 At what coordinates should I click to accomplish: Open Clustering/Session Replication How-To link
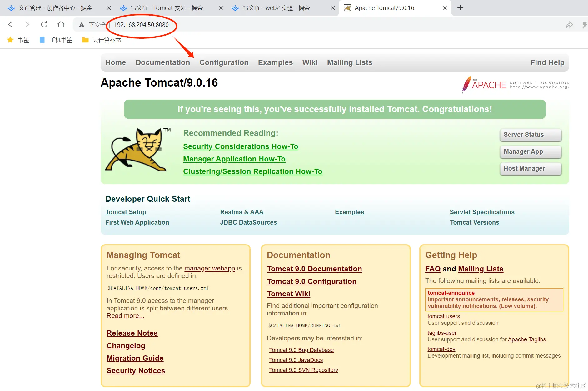click(x=253, y=171)
